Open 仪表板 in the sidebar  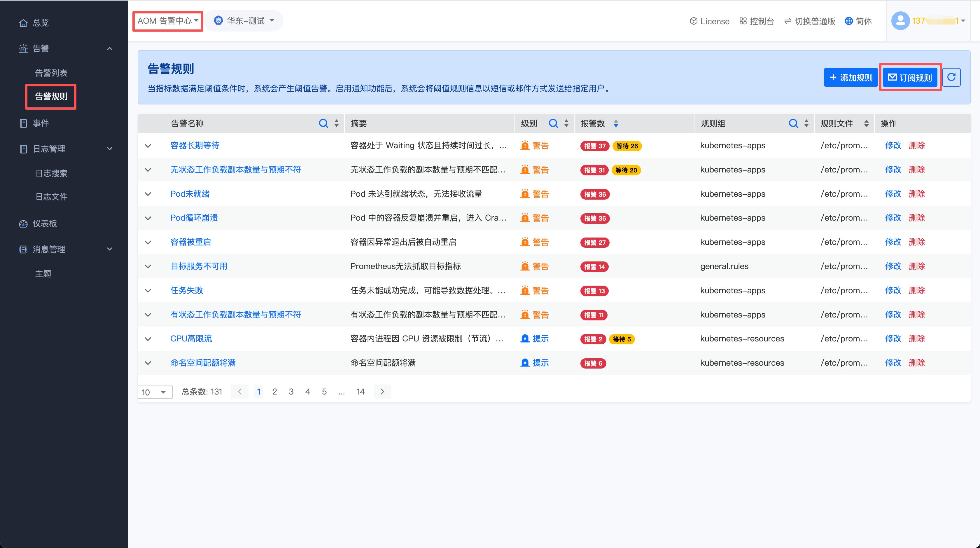[45, 224]
